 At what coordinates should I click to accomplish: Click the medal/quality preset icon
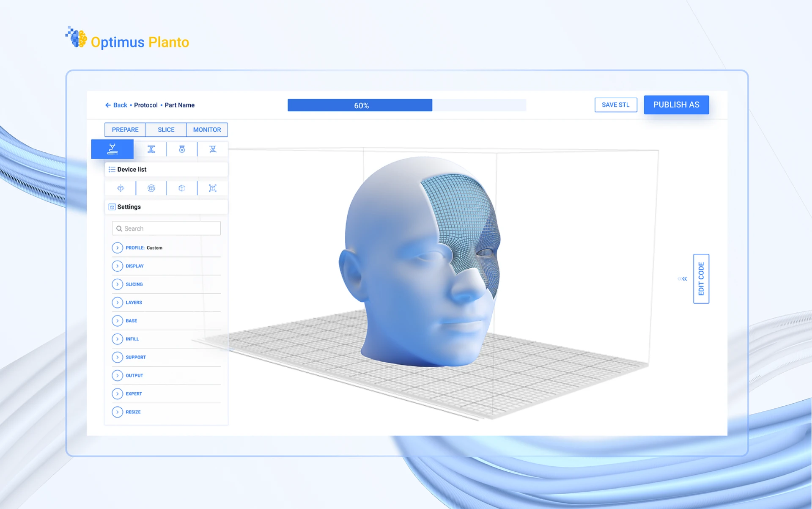181,149
